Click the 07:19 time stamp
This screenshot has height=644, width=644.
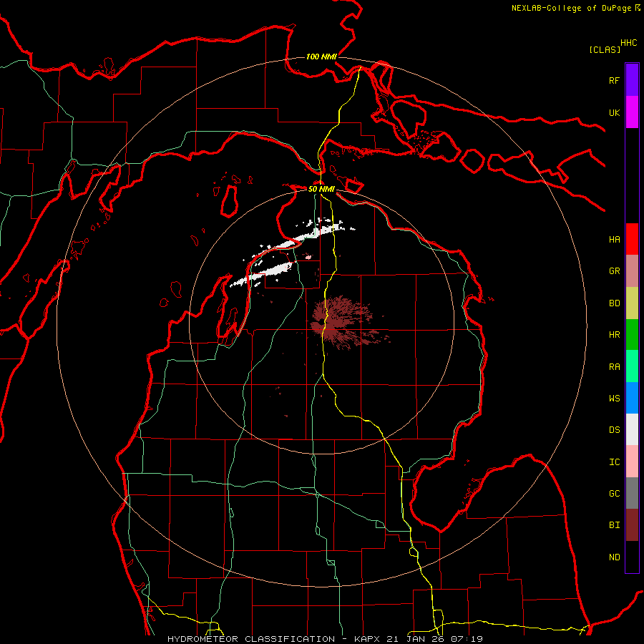tap(467, 639)
